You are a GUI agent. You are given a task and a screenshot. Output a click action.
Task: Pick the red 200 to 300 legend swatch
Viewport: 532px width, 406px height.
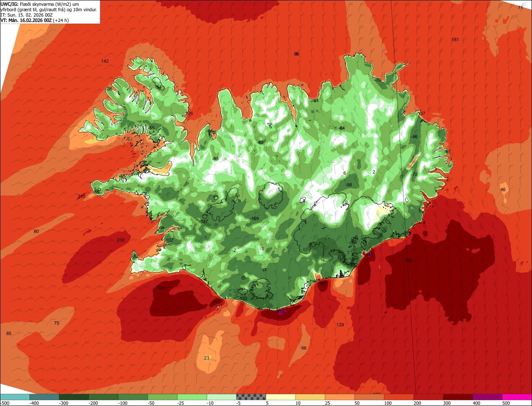(x=428, y=397)
